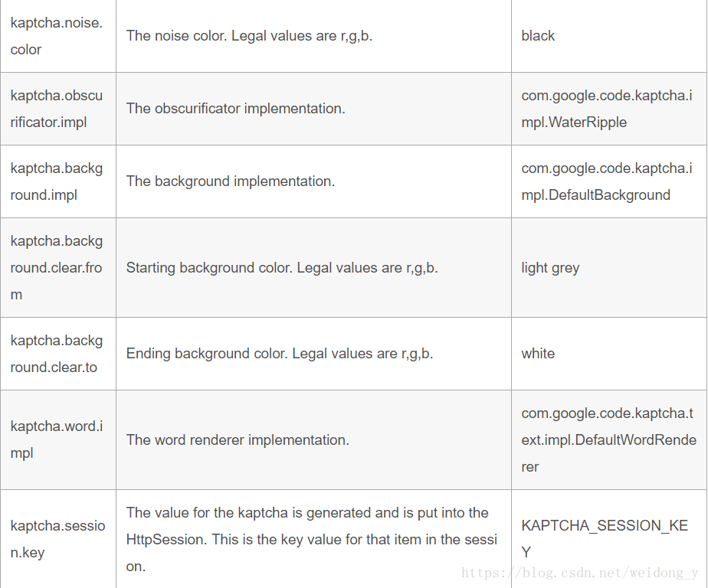Click the word renderer implementation description
Image resolution: width=708 pixels, height=588 pixels.
click(238, 440)
